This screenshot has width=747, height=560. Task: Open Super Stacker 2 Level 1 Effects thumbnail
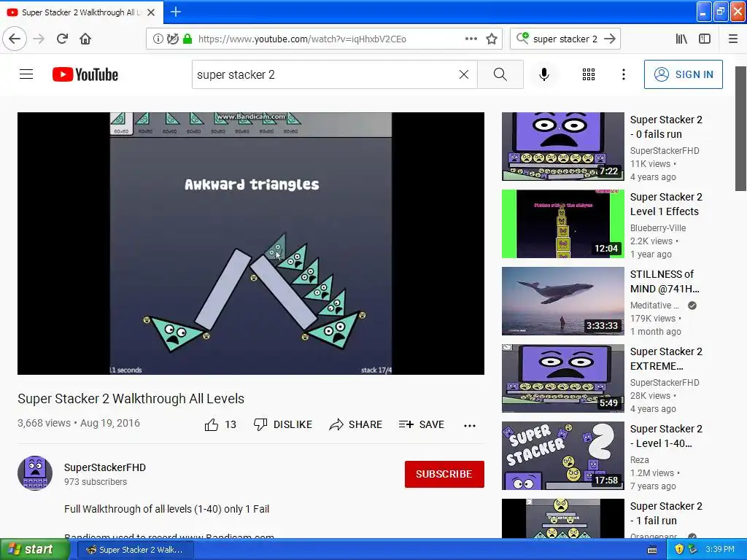(x=562, y=224)
